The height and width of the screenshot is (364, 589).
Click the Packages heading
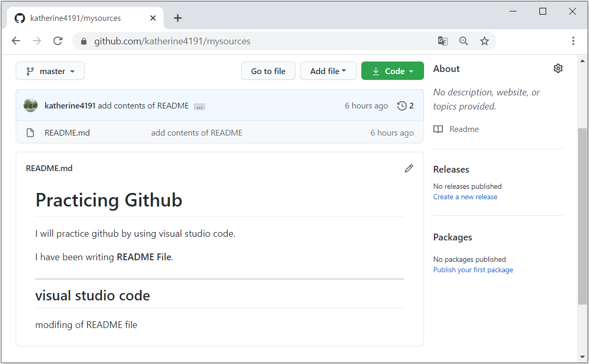click(452, 237)
